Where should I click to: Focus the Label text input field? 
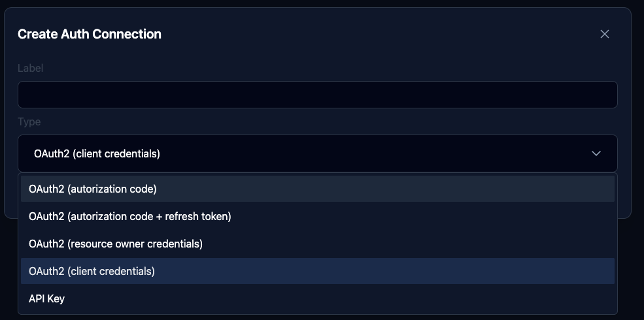[317, 95]
